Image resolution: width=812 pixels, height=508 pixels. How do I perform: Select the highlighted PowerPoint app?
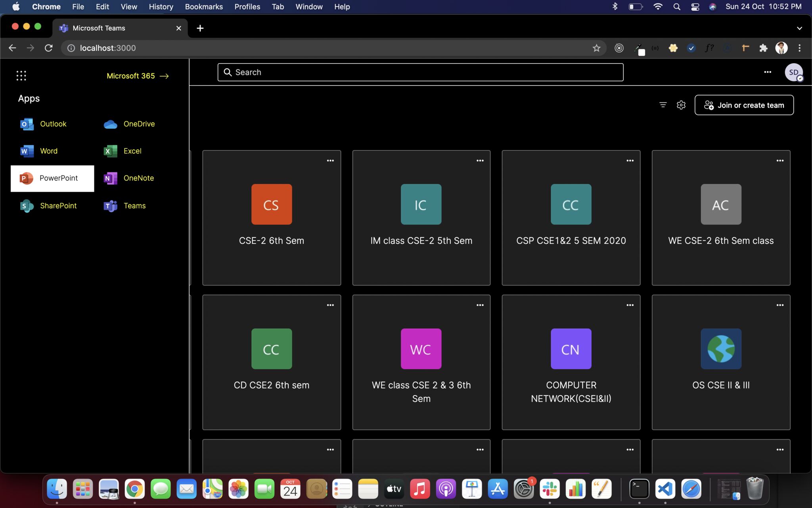pyautogui.click(x=52, y=178)
